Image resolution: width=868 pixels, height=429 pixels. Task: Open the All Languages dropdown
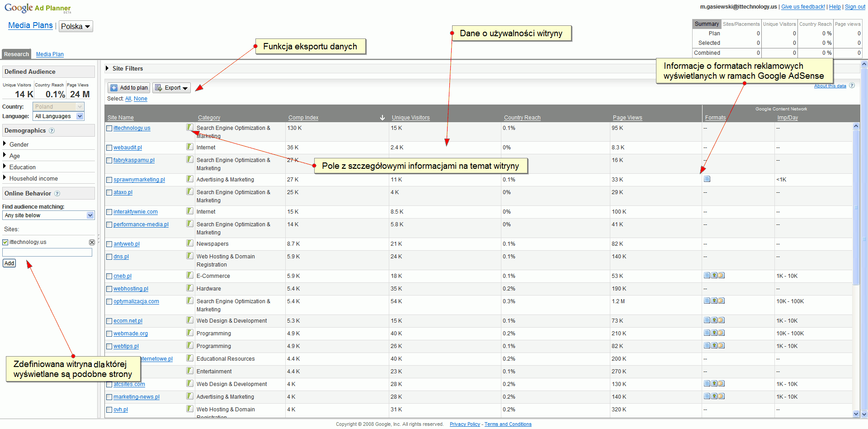tap(58, 116)
